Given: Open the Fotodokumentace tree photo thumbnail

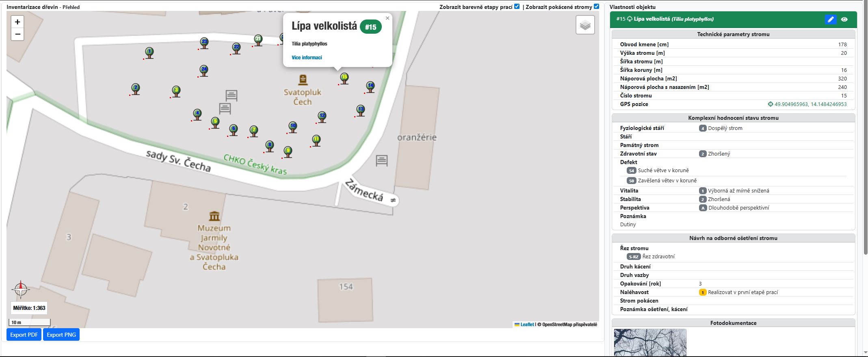Looking at the screenshot, I should pos(650,342).
